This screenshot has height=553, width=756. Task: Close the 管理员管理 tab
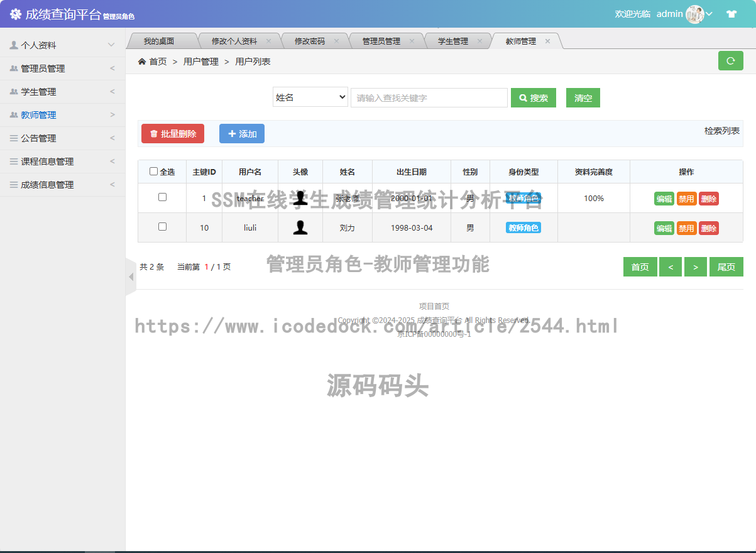coord(412,41)
